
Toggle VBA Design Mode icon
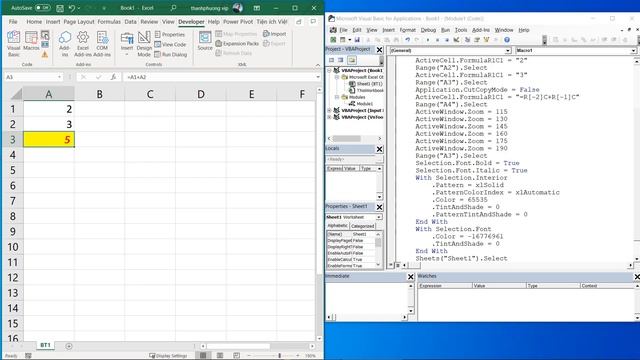tap(456, 40)
